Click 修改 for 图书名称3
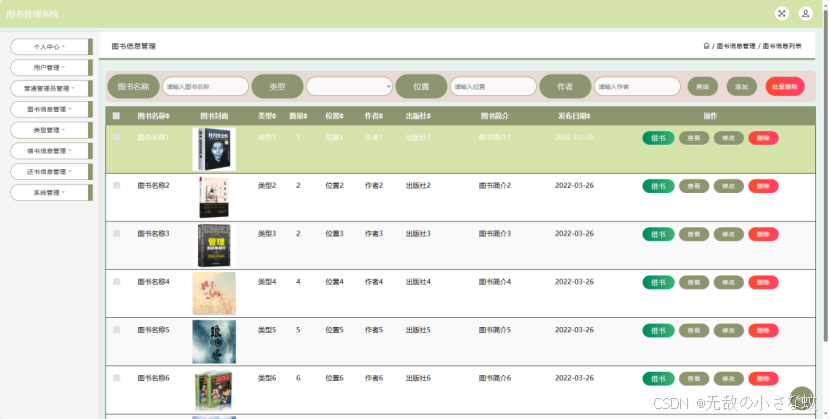This screenshot has height=419, width=829. [x=729, y=234]
